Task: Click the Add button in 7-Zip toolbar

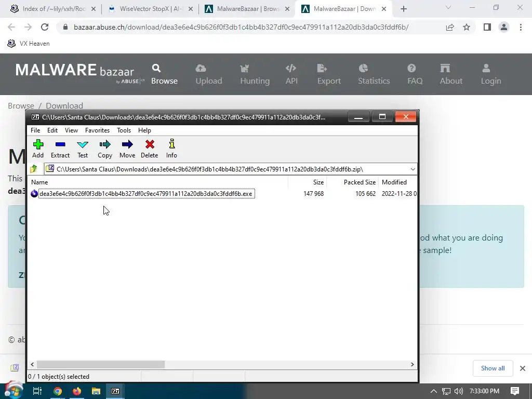Action: 38,149
